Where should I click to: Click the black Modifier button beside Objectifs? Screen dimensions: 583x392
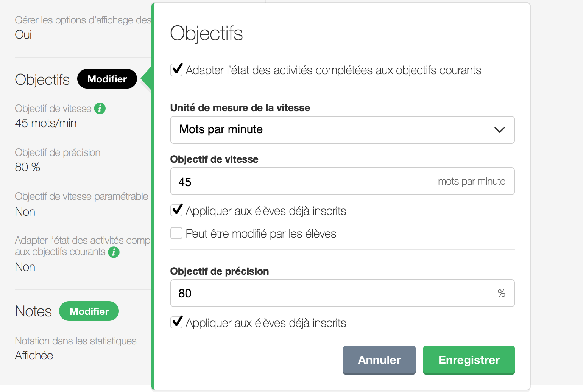pos(107,79)
